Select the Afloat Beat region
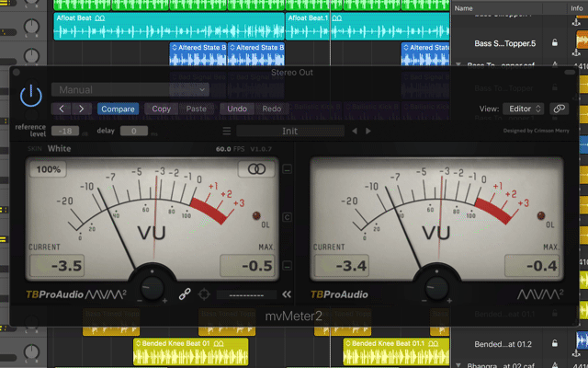The width and height of the screenshot is (588, 368). pyautogui.click(x=169, y=27)
